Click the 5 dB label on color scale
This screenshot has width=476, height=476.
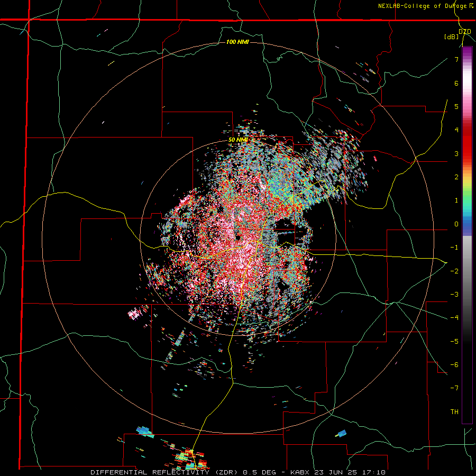456,106
